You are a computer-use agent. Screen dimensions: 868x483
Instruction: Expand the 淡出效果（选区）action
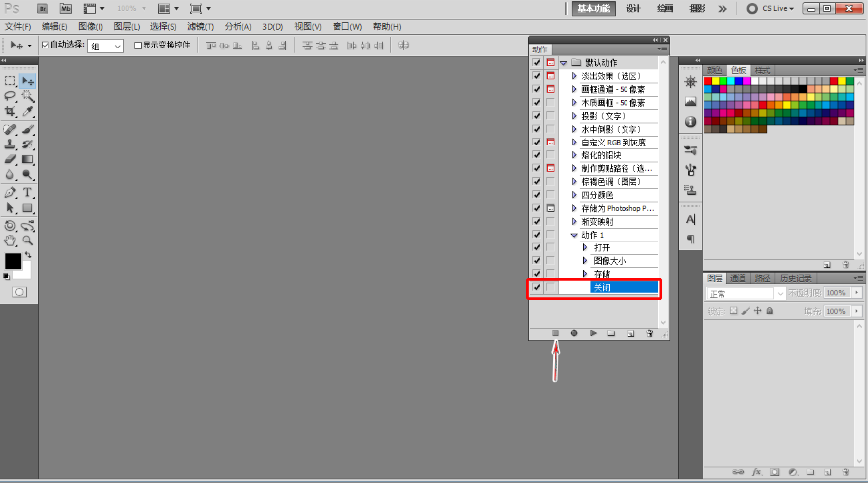[574, 76]
